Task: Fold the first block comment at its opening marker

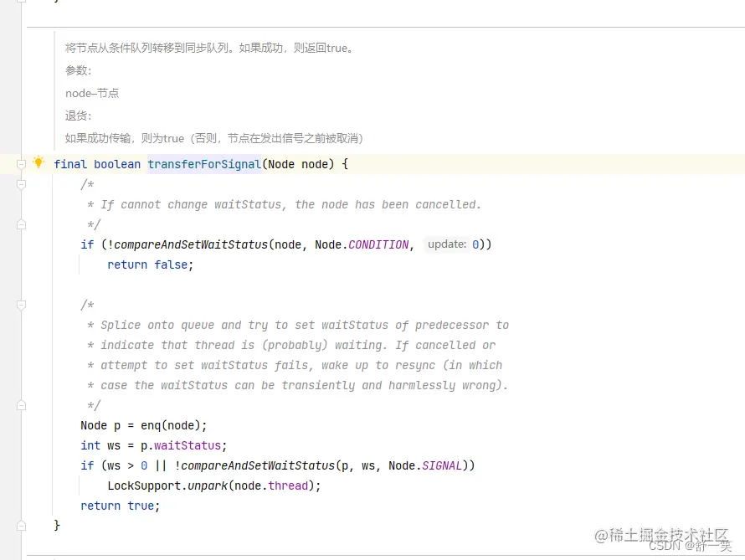Action: 21,184
